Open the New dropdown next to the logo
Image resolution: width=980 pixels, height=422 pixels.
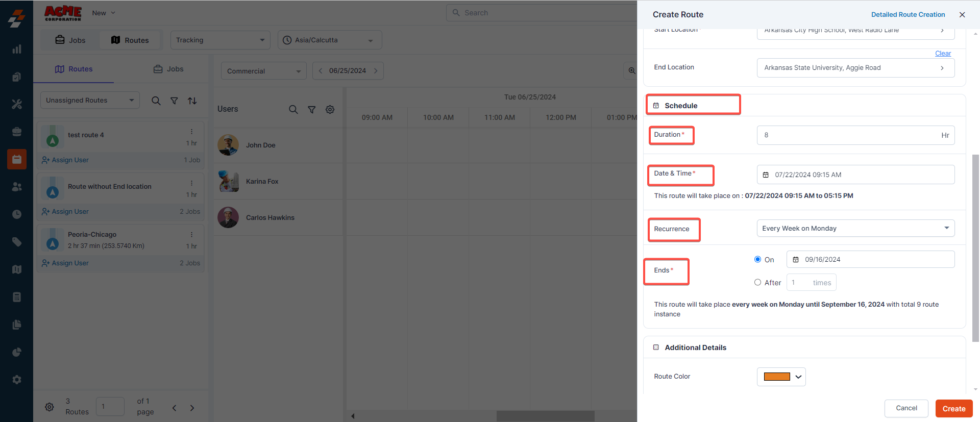(104, 13)
